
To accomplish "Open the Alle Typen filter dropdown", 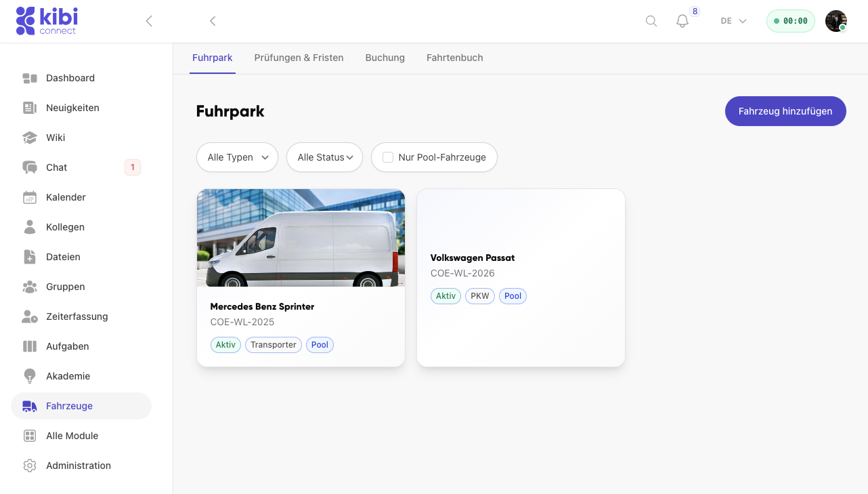I will click(x=237, y=157).
